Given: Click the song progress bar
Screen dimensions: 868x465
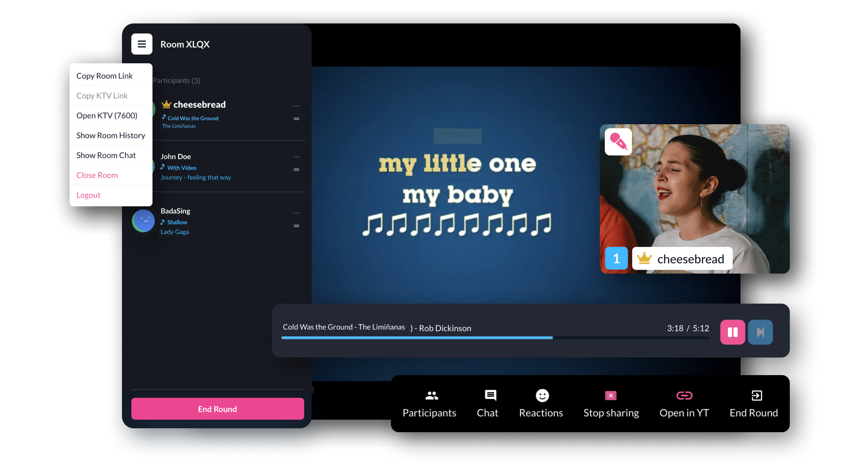Looking at the screenshot, I should pos(495,338).
